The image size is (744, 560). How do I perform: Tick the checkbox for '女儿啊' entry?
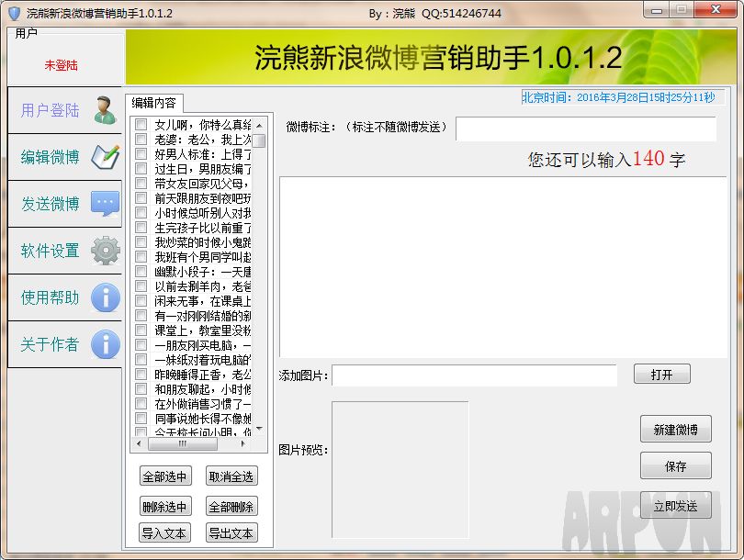(x=141, y=125)
